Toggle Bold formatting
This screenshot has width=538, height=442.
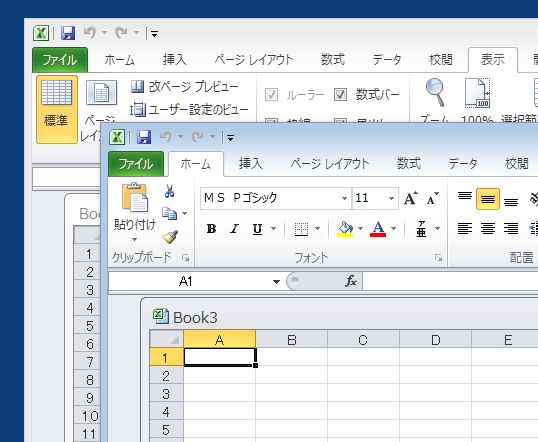coord(211,229)
